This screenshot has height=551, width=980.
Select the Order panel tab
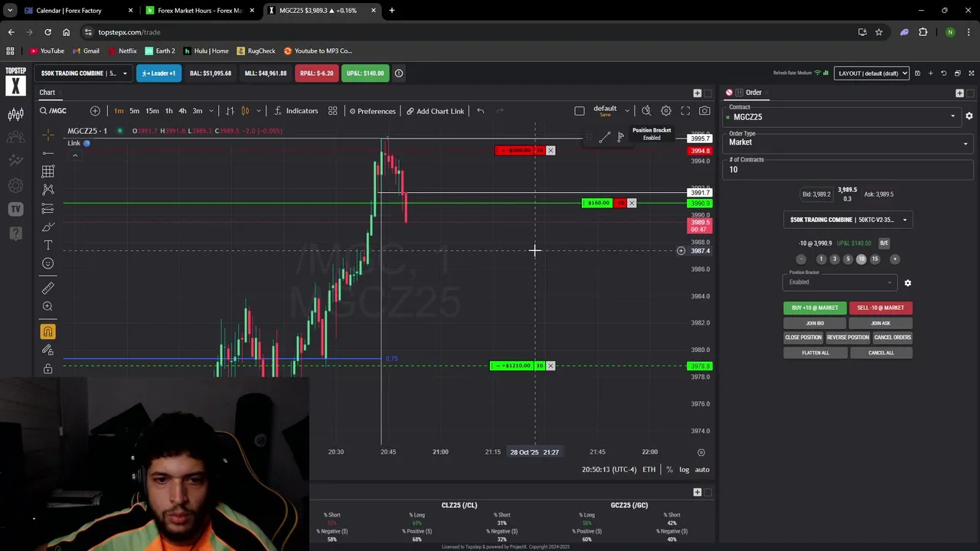click(x=753, y=93)
